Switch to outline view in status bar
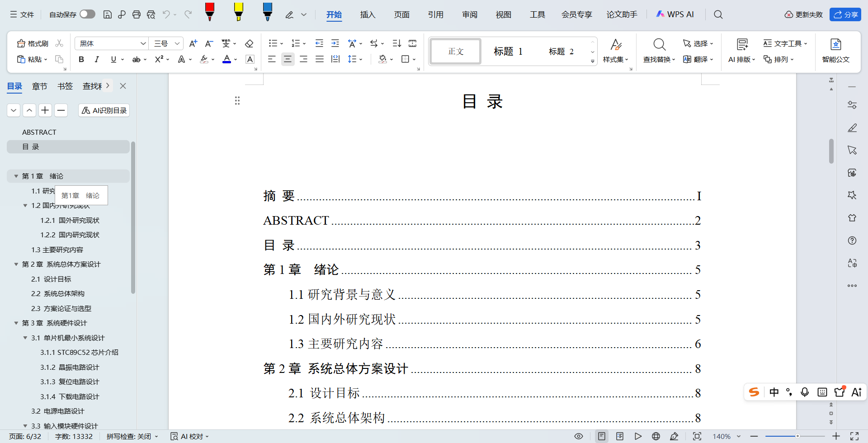868x443 pixels. [620, 436]
